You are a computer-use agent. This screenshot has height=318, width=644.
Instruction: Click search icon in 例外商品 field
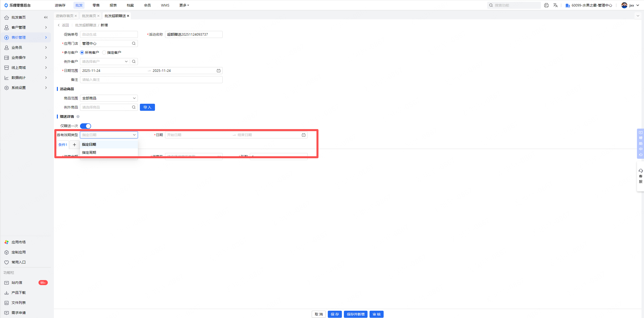pyautogui.click(x=134, y=107)
